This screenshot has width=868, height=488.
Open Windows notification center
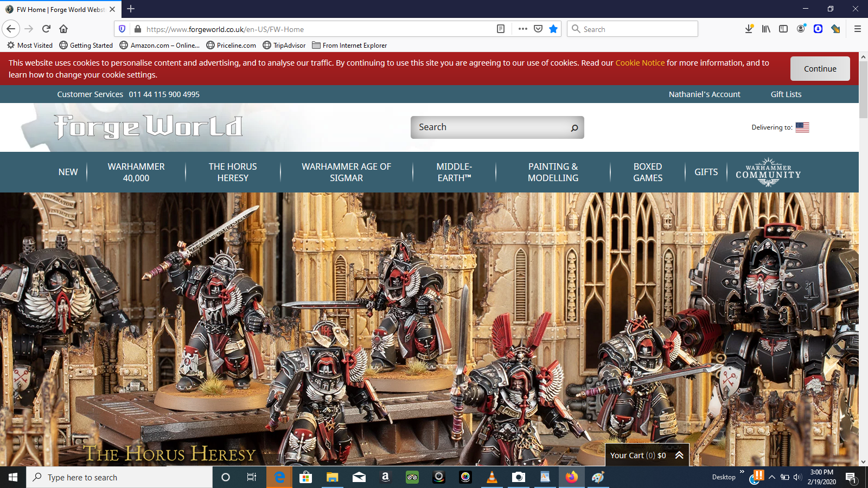point(851,477)
